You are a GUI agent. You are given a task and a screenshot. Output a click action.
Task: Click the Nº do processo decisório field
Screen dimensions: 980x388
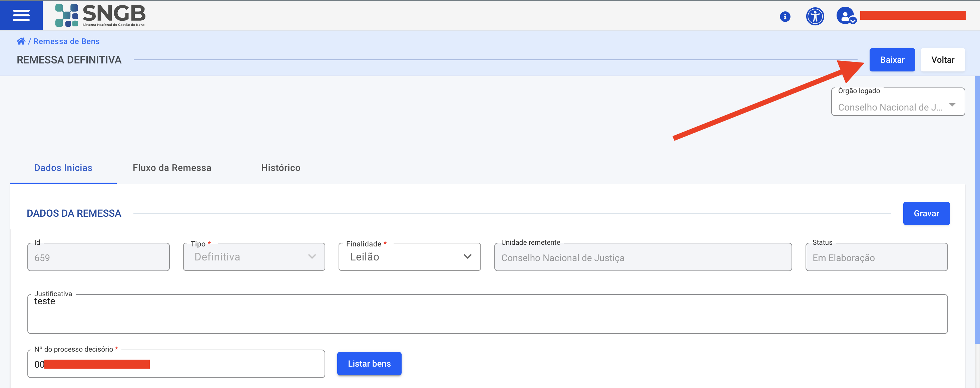pos(176,364)
